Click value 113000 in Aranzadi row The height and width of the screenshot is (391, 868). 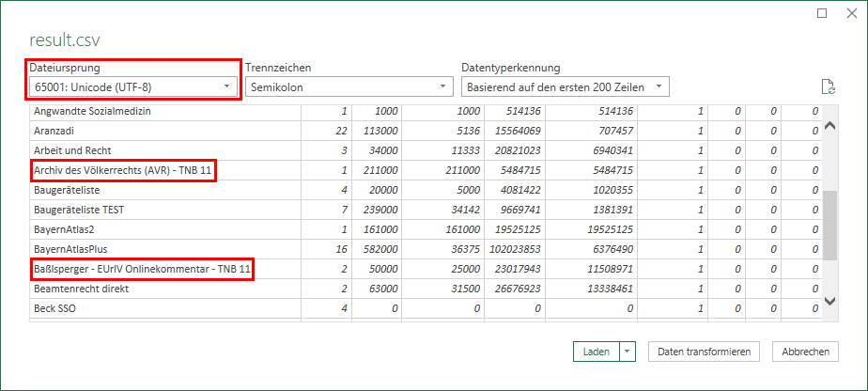click(380, 131)
